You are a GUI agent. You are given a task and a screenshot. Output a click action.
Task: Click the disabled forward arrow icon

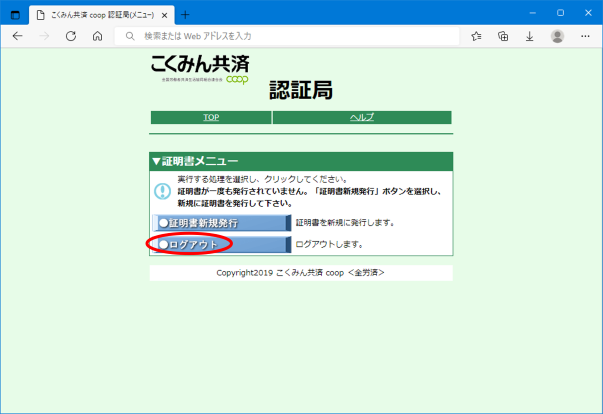pos(44,36)
